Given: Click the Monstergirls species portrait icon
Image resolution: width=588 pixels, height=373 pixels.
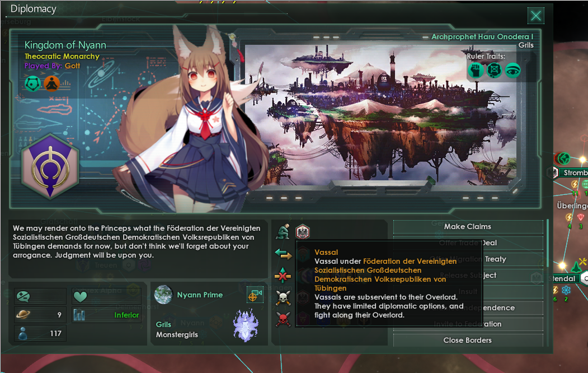Looking at the screenshot, I should (245, 325).
